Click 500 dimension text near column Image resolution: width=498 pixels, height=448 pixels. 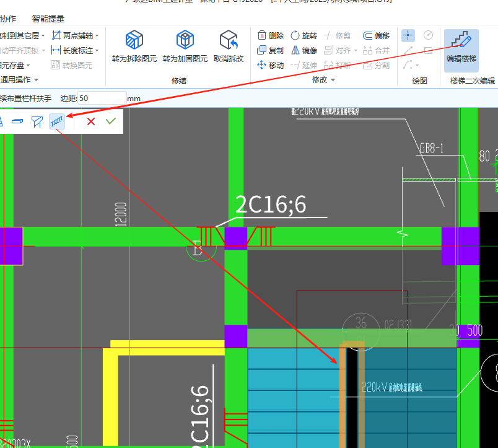click(475, 330)
